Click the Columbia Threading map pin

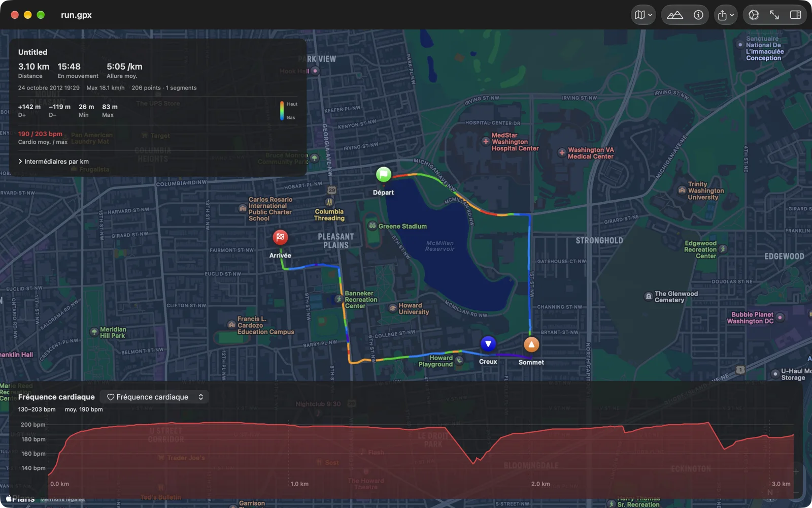point(329,202)
